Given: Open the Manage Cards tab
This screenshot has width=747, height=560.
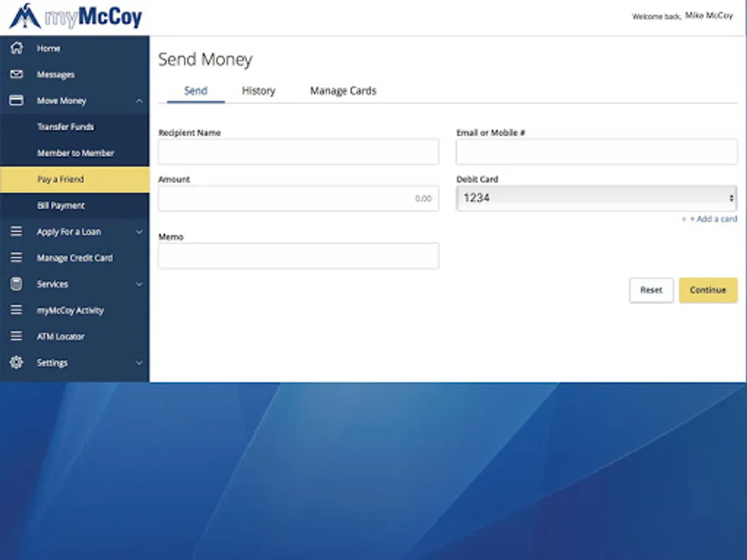Looking at the screenshot, I should coord(343,91).
